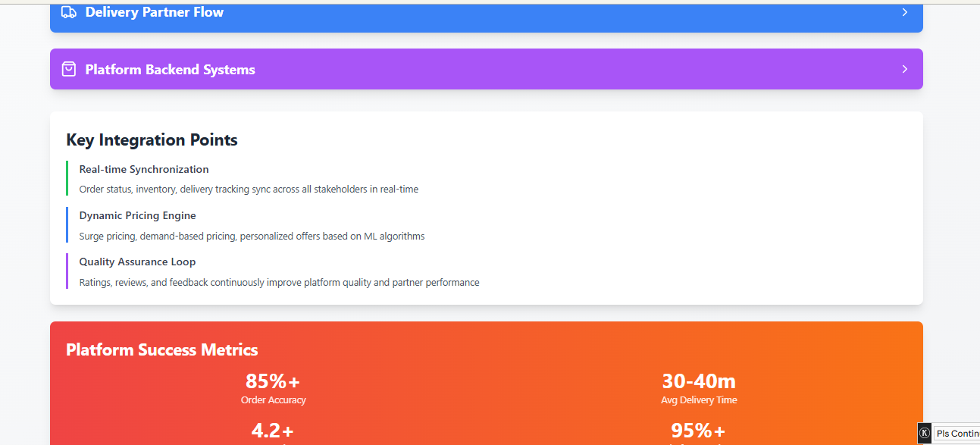Click the truck icon beside Delivery Partner Flow
Viewport: 980px width, 445px height.
point(69,12)
